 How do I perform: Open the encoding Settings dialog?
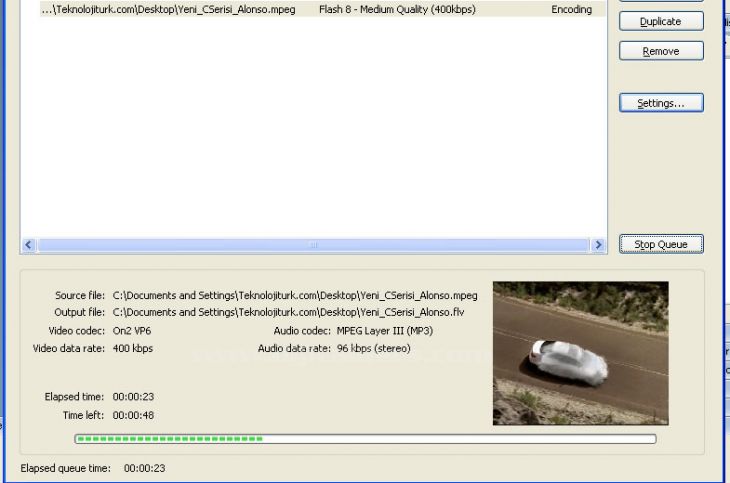tap(660, 103)
